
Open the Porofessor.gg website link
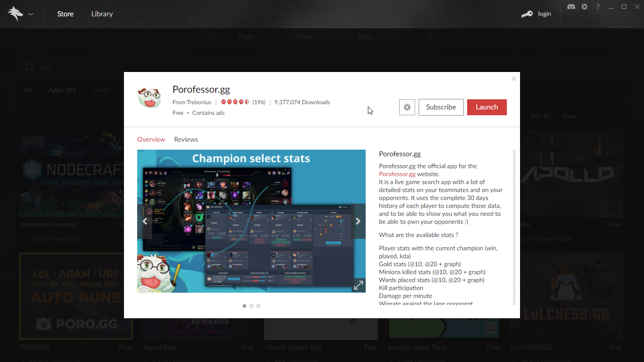397,174
